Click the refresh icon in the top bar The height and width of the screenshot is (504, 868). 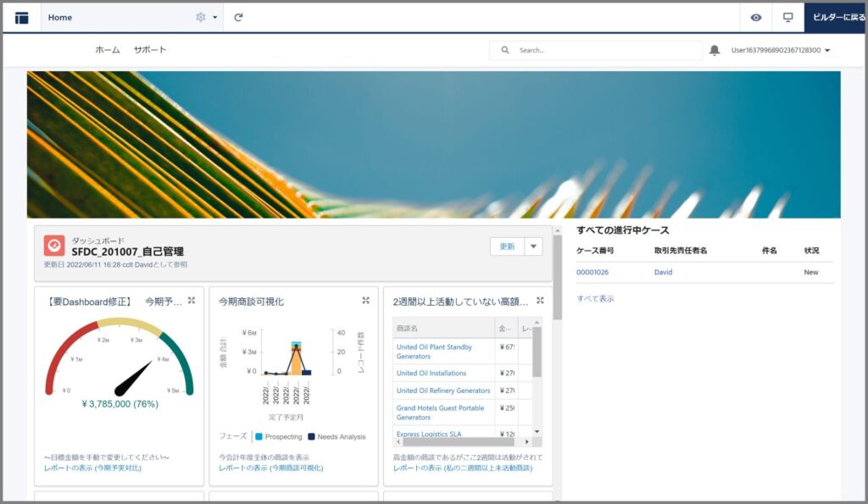pyautogui.click(x=239, y=17)
